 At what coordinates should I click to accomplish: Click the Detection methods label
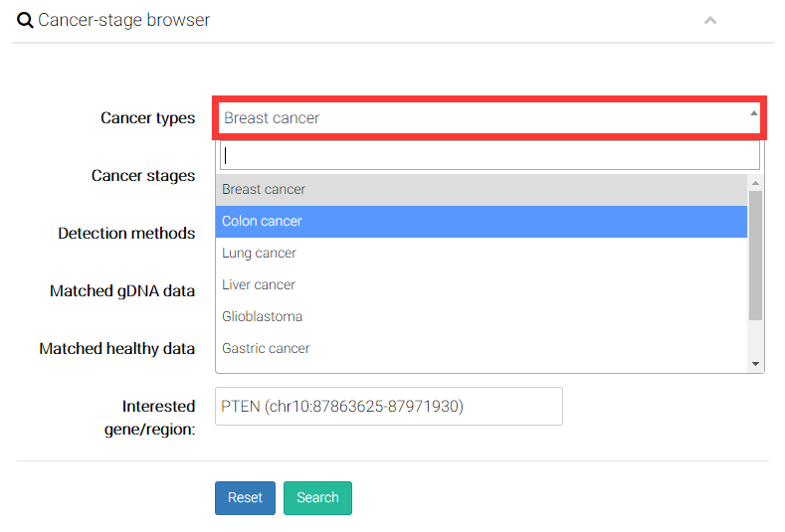(126, 233)
